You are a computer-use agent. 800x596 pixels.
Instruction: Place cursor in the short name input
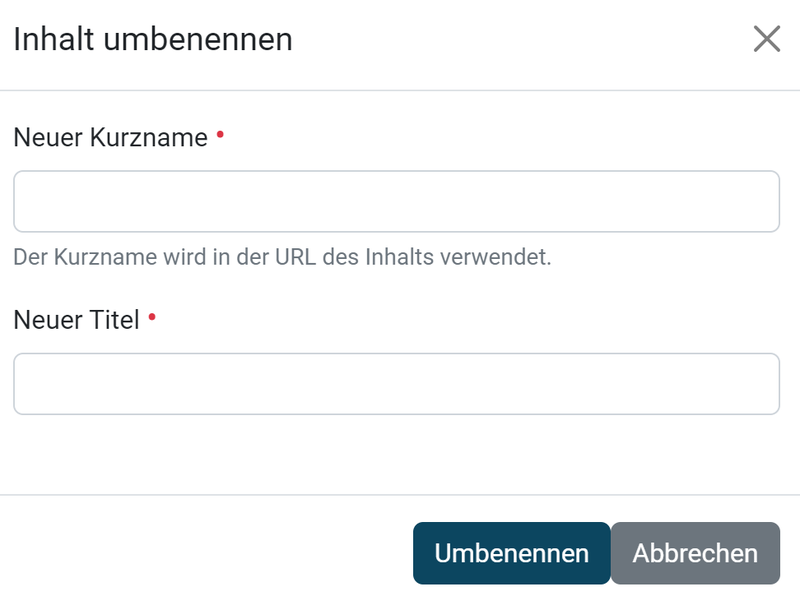pyautogui.click(x=396, y=202)
